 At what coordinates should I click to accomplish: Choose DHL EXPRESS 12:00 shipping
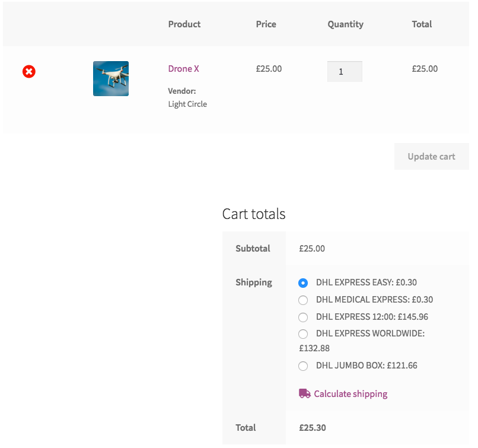(x=303, y=317)
